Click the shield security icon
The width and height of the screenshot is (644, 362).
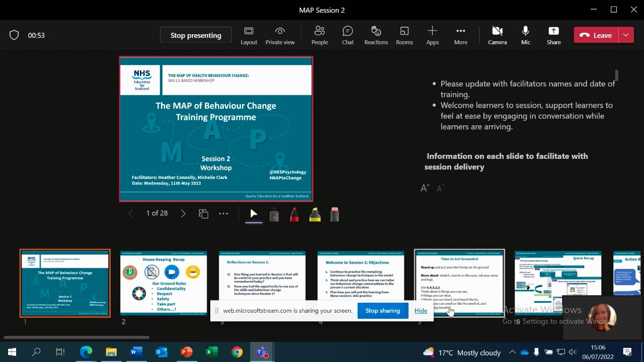tap(14, 35)
